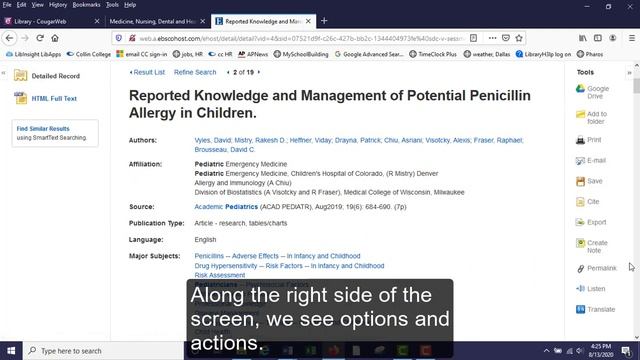Click Find Similar Results link
The width and height of the screenshot is (640, 360).
pos(43,129)
